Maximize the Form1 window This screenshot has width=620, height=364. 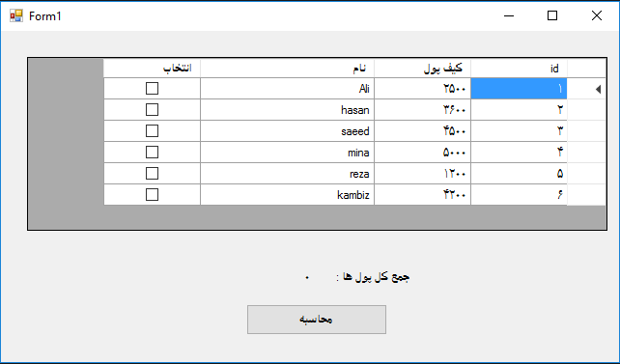(x=552, y=15)
